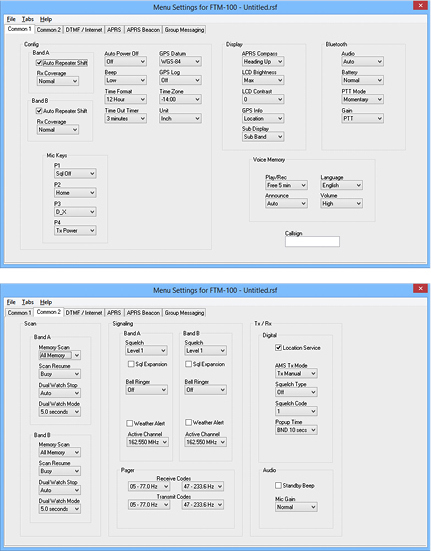Close the top Menu Settings window
This screenshot has width=431, height=551.
pyautogui.click(x=420, y=5)
